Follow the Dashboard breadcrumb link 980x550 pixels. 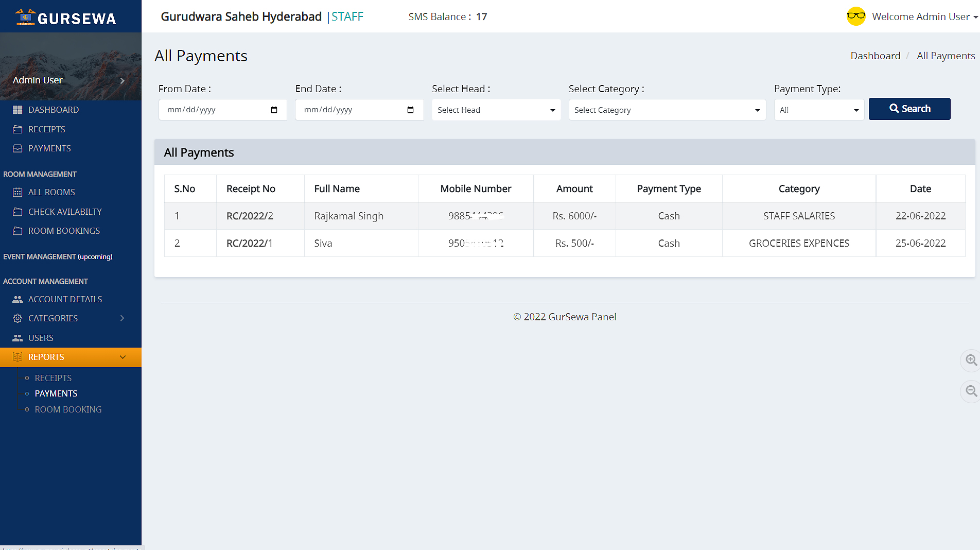tap(875, 56)
